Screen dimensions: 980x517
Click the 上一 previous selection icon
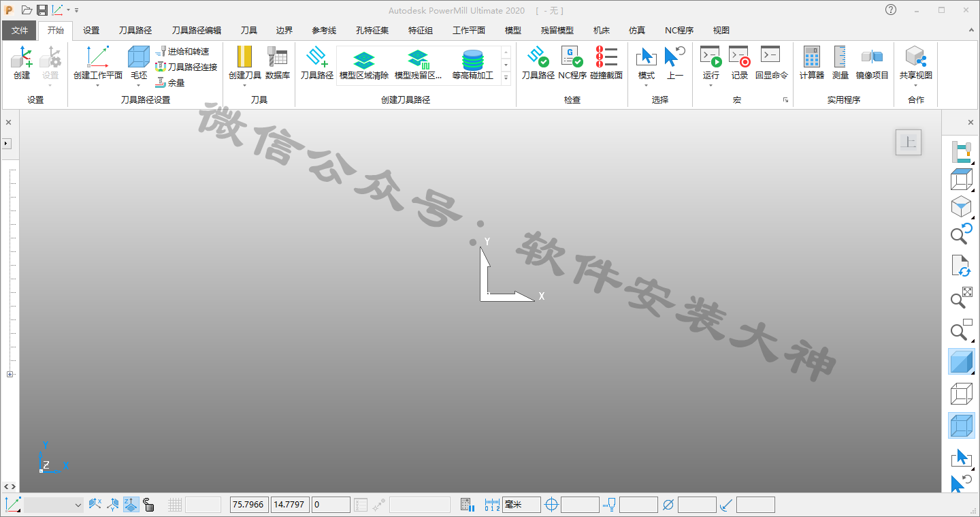click(x=675, y=63)
